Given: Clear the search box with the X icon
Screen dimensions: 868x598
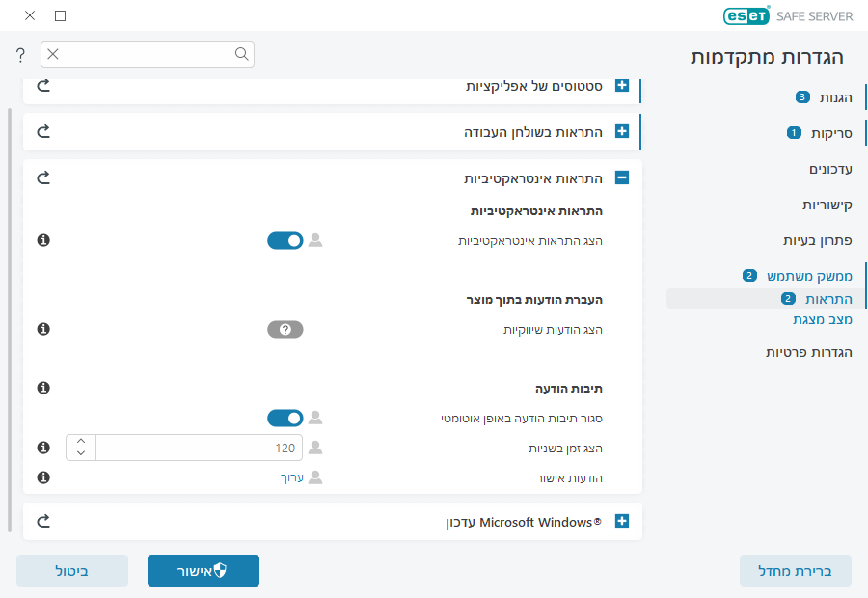Looking at the screenshot, I should tap(54, 54).
